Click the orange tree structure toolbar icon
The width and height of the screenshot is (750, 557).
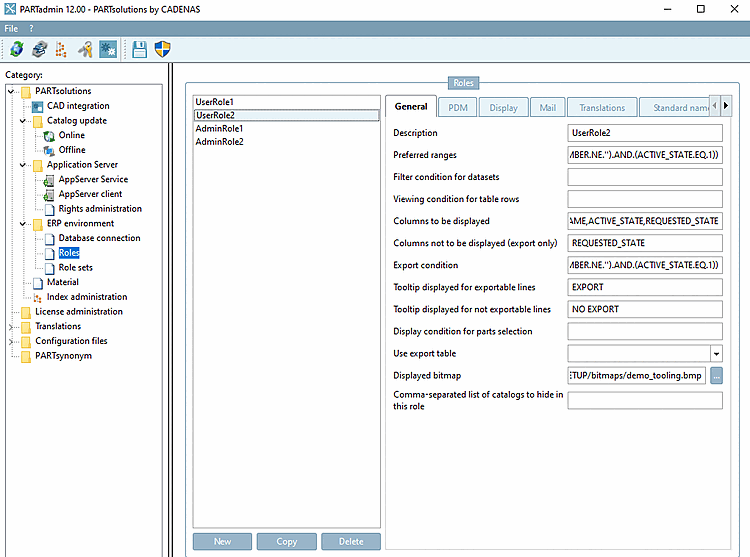[62, 49]
